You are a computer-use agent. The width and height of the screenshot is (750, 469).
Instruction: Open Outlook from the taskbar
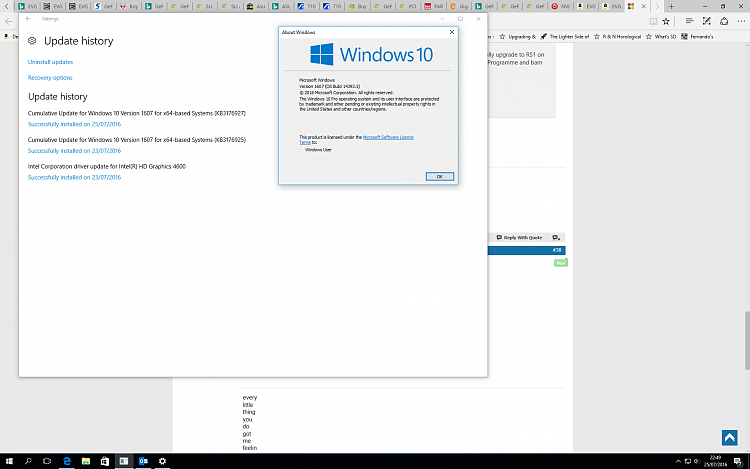coord(143,461)
